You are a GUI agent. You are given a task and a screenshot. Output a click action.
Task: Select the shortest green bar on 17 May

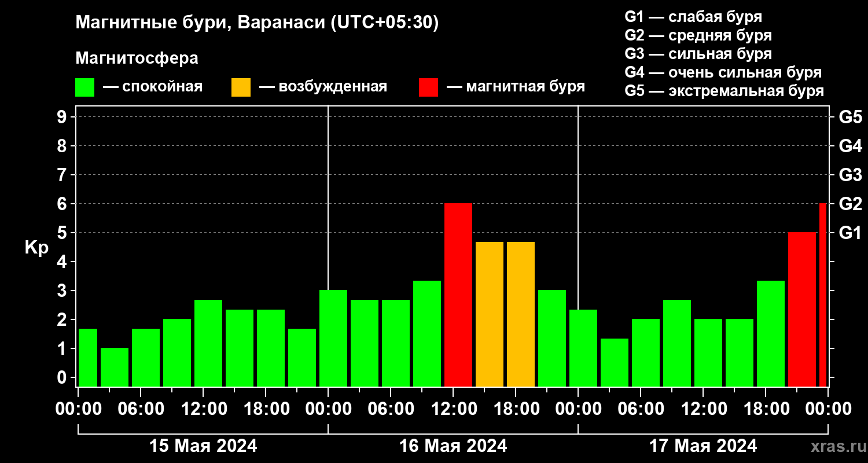[615, 363]
